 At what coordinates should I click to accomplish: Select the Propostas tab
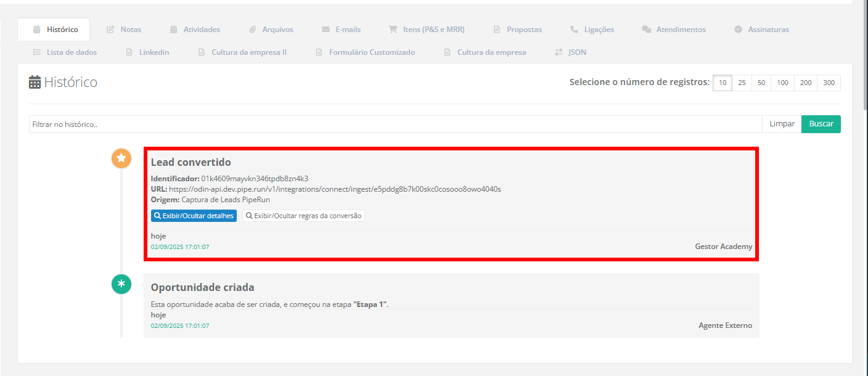[x=517, y=29]
